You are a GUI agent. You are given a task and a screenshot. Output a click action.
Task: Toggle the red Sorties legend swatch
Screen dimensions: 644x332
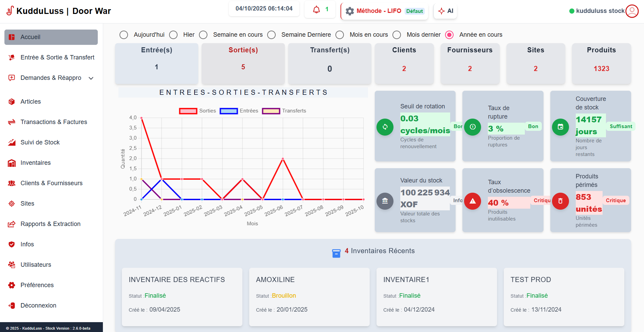(188, 111)
